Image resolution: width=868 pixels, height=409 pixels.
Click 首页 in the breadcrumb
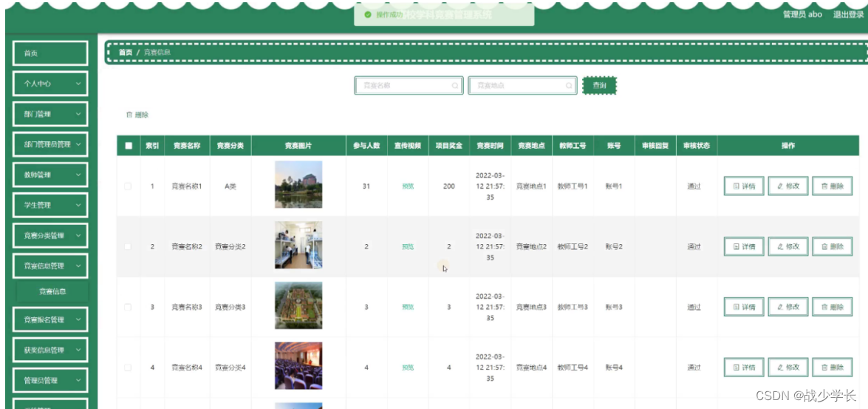pos(126,52)
